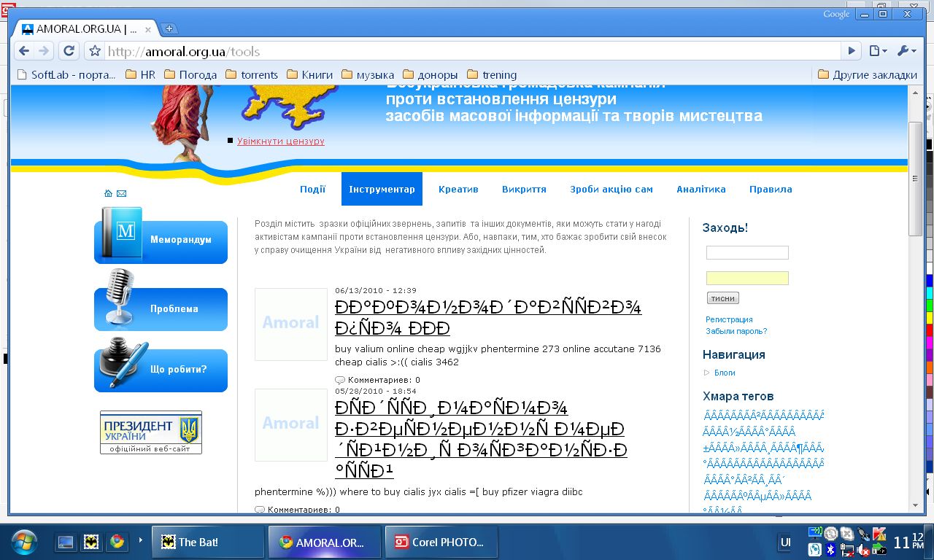The image size is (934, 560).
Task: Switch to the Події tab
Action: 312,189
